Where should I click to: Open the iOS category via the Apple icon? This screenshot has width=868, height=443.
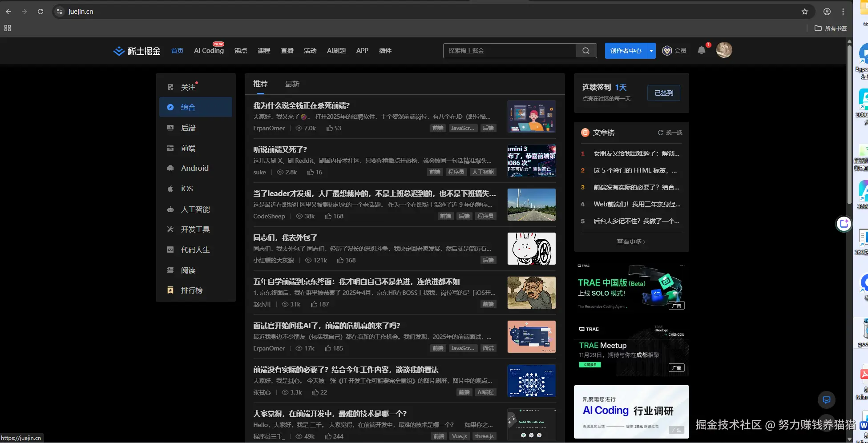click(x=170, y=189)
